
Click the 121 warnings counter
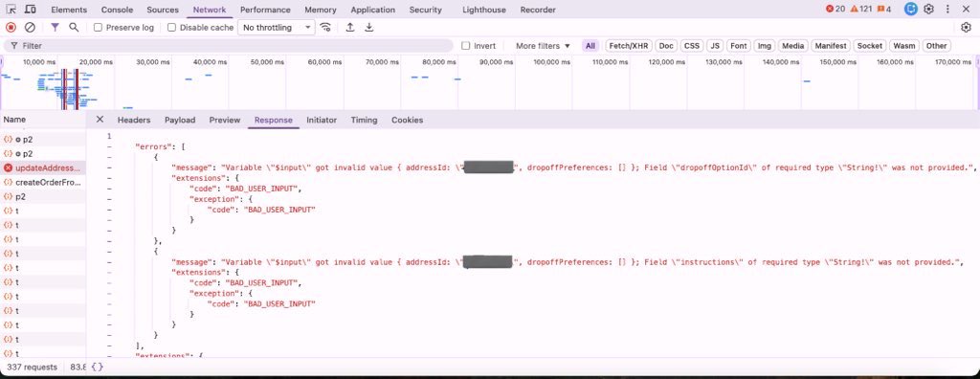(860, 10)
